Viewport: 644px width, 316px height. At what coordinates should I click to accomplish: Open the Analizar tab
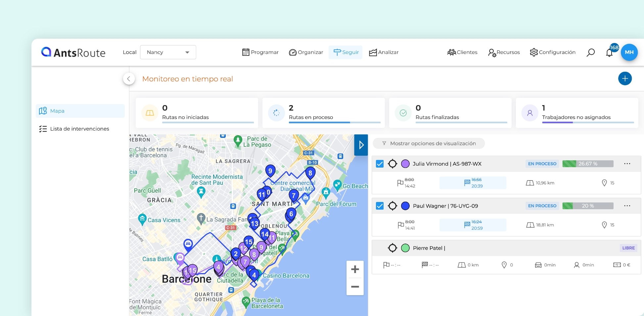pyautogui.click(x=384, y=52)
